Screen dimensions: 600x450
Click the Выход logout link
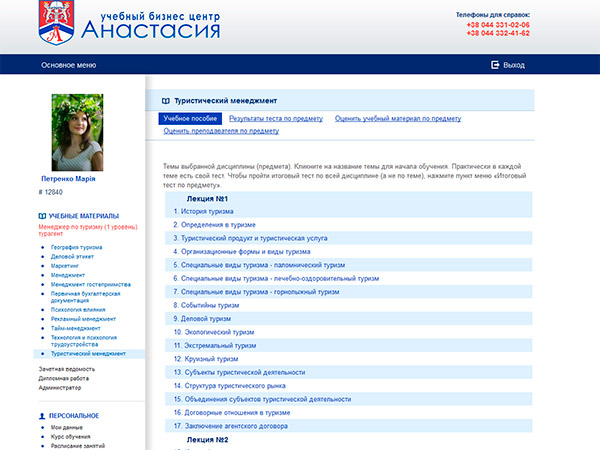(514, 64)
